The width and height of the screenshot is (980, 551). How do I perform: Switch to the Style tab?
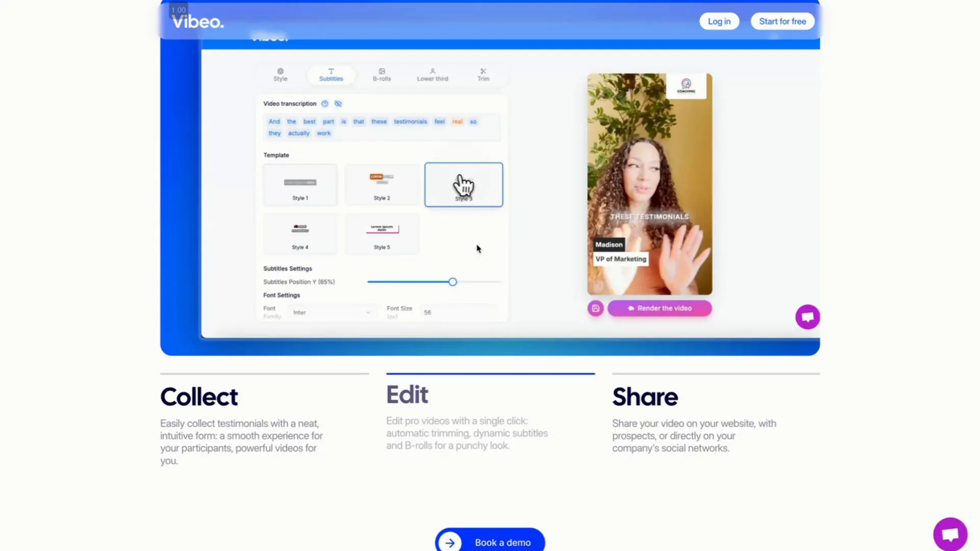coord(280,75)
